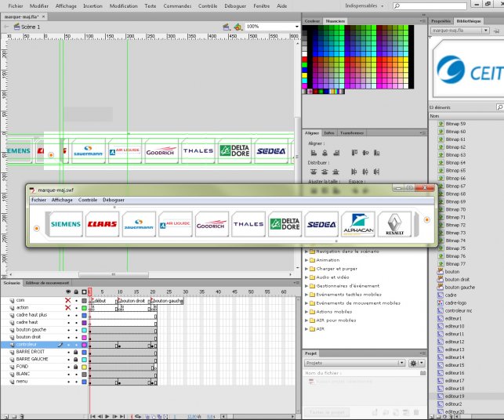Viewport: 504px width, 420px height.
Task: Switch to the Éditeur de mouvement tab
Action: click(x=47, y=283)
